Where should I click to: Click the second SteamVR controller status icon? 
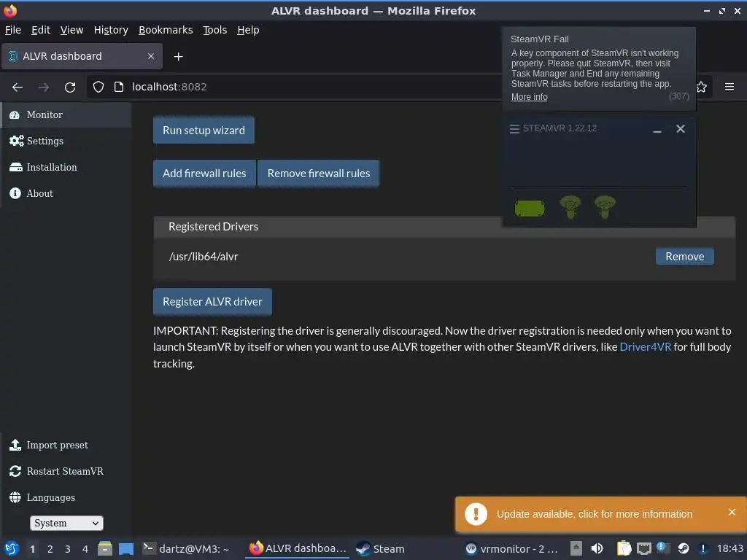coord(605,207)
